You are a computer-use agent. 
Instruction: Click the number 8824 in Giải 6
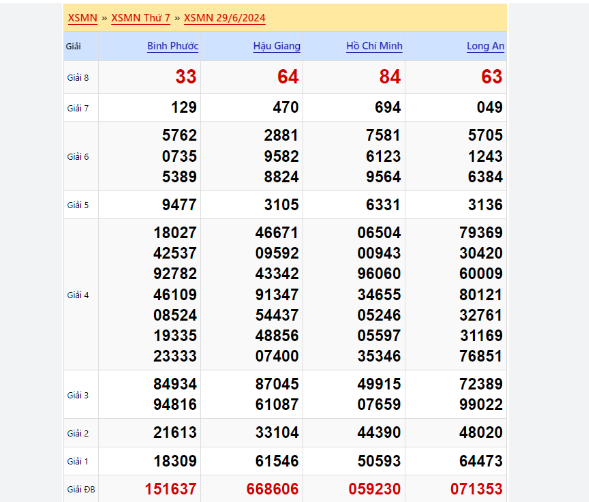(x=281, y=177)
